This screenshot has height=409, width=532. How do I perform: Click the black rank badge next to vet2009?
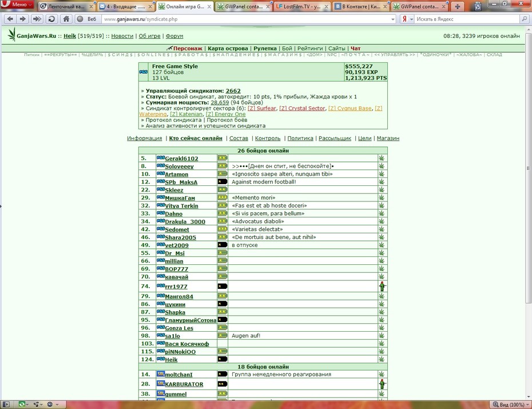click(x=222, y=245)
